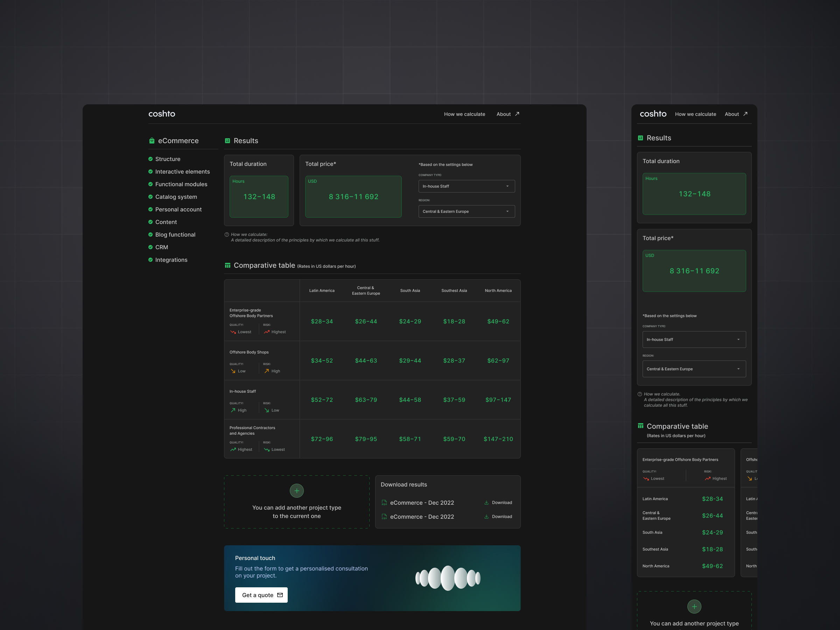
Task: Click the Results grid icon
Action: (x=228, y=140)
